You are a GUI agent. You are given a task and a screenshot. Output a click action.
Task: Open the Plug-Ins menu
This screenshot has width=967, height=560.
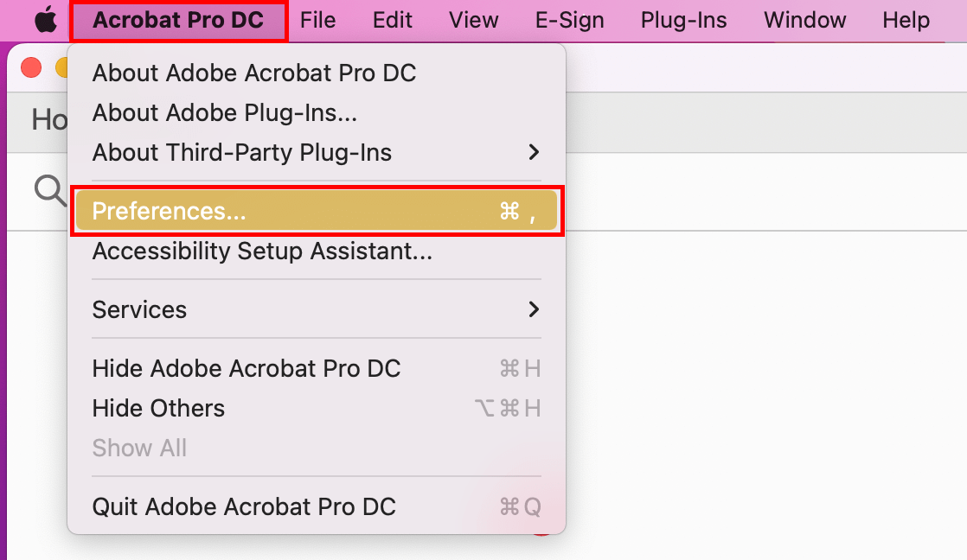point(684,20)
